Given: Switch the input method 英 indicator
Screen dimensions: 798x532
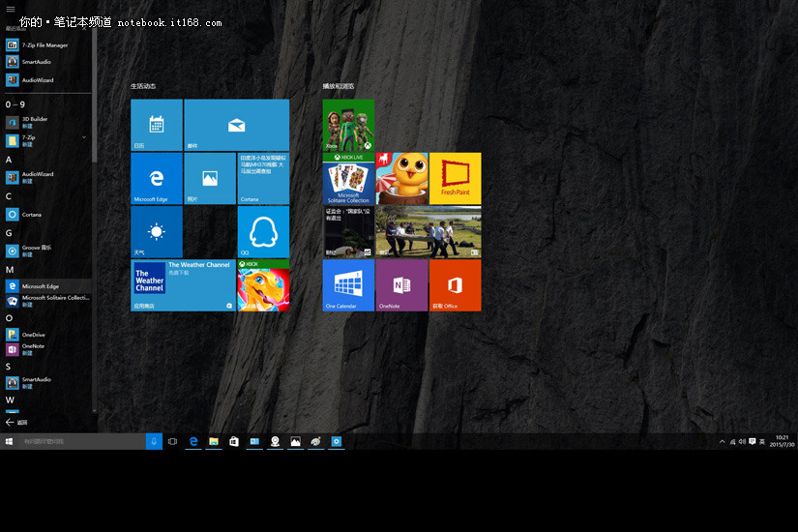Looking at the screenshot, I should tap(762, 442).
